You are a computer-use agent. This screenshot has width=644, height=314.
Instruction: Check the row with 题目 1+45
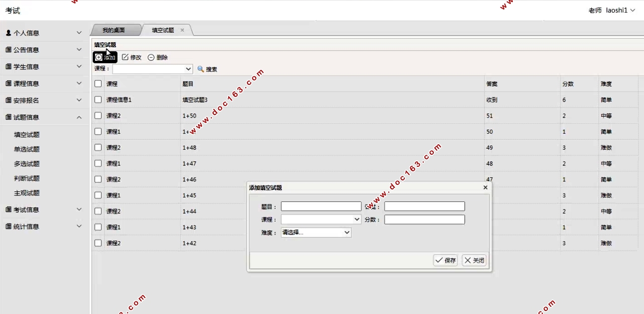(98, 195)
